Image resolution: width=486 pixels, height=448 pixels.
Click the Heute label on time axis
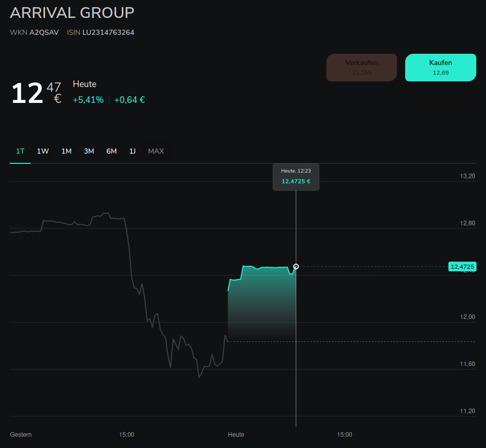tap(236, 435)
